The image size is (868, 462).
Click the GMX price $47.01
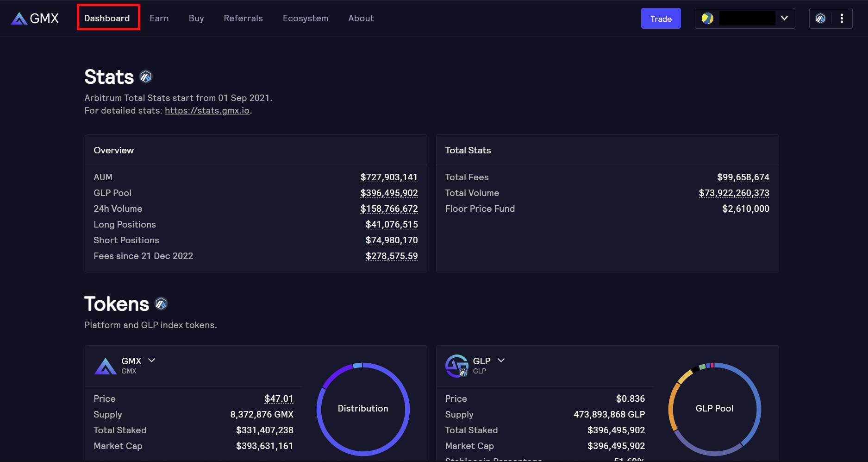coord(279,399)
